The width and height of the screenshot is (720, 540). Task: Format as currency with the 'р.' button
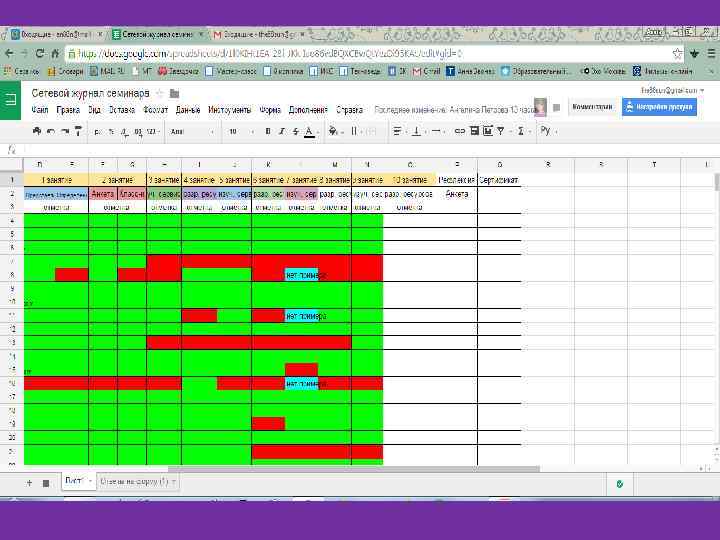coord(97,132)
